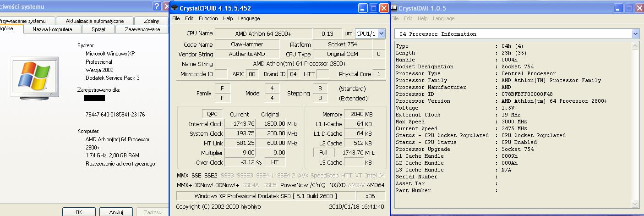The height and width of the screenshot is (216, 644).
Task: Open the Edit menu in CrystalDMI
Action: [x=408, y=18]
